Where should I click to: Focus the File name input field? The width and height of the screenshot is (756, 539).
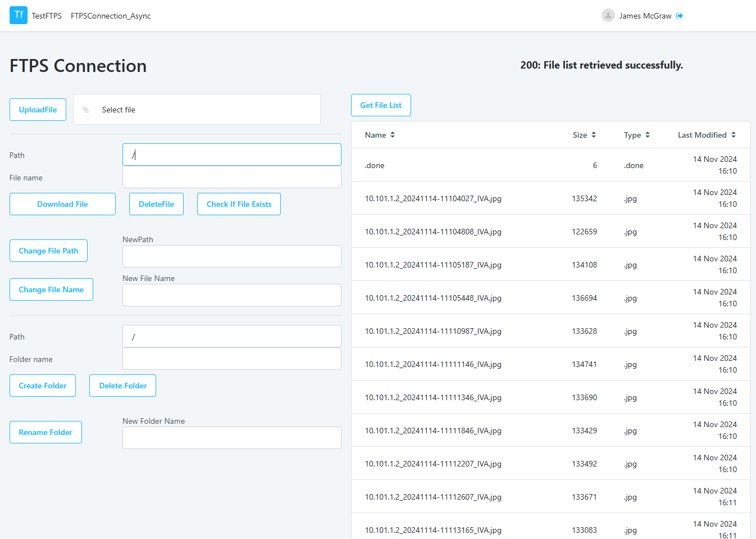pyautogui.click(x=232, y=177)
